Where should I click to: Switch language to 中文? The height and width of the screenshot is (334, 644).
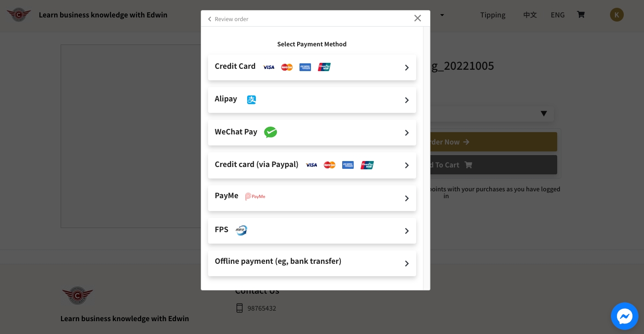point(530,15)
